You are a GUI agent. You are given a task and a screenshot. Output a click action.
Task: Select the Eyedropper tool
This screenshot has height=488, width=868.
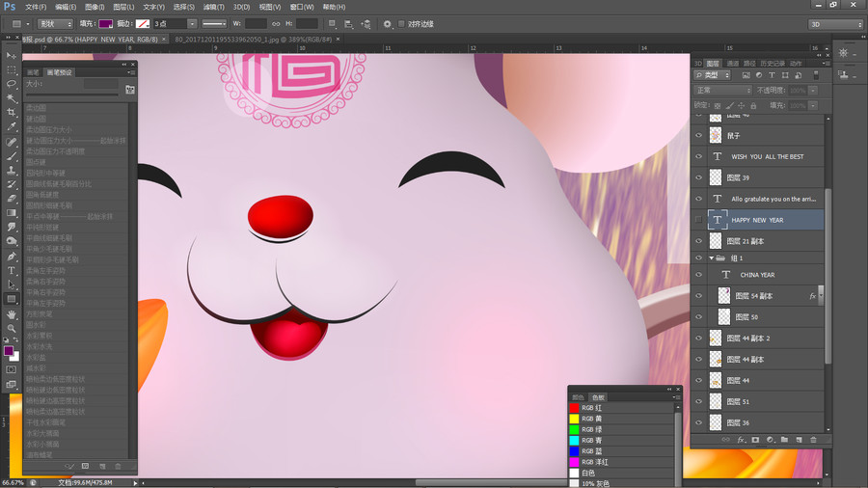(11, 126)
